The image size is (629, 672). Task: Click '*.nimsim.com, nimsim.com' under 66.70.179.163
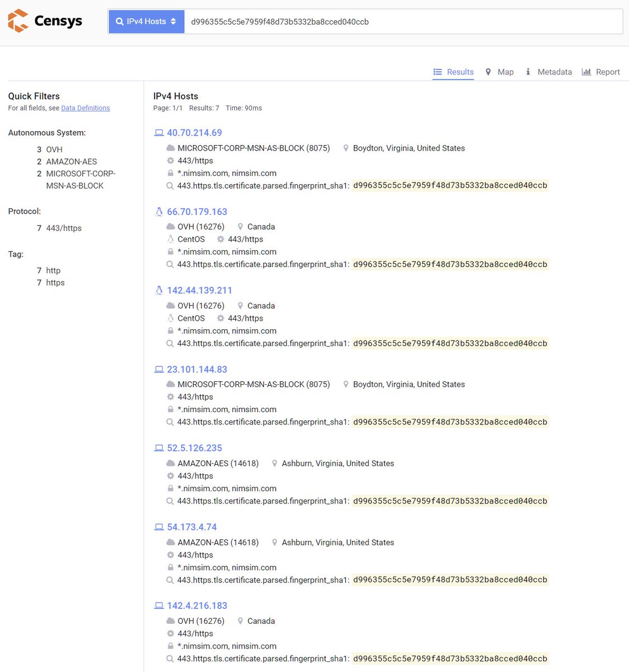227,252
